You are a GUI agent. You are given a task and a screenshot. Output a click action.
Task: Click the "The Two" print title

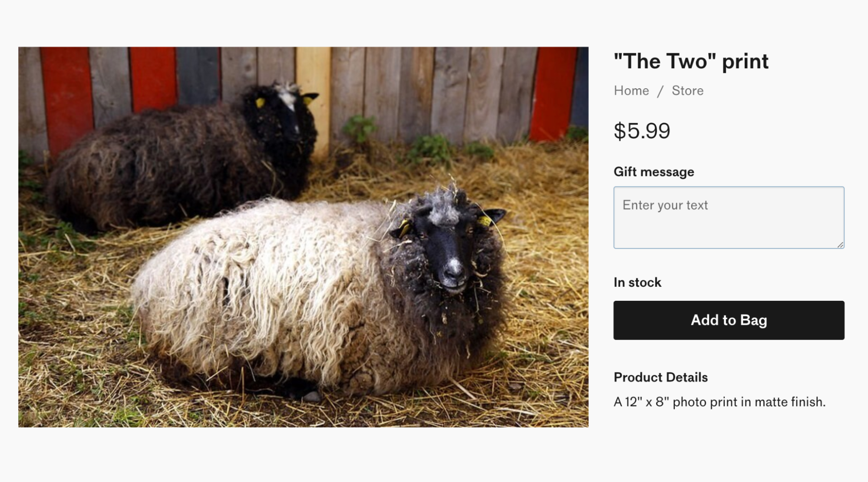click(x=691, y=61)
